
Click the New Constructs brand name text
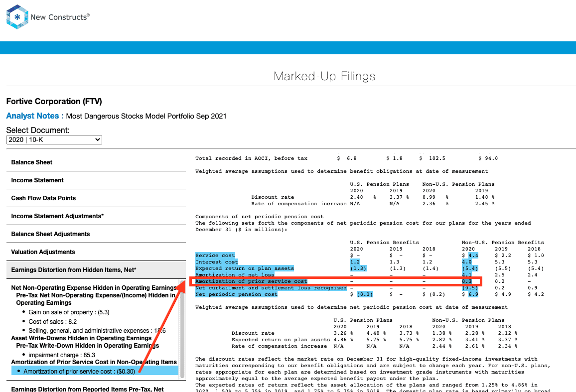click(x=60, y=17)
